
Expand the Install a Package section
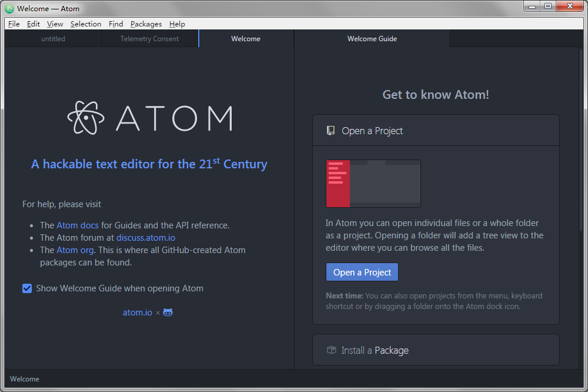(436, 350)
